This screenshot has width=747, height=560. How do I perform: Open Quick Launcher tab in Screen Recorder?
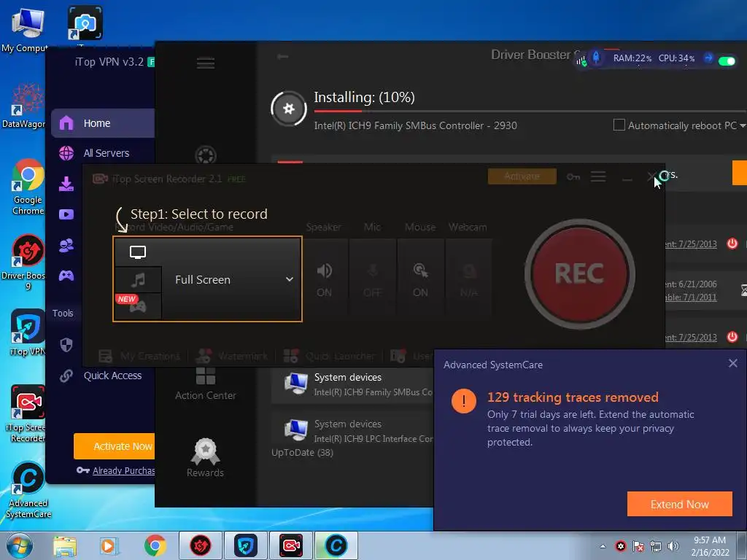point(329,356)
